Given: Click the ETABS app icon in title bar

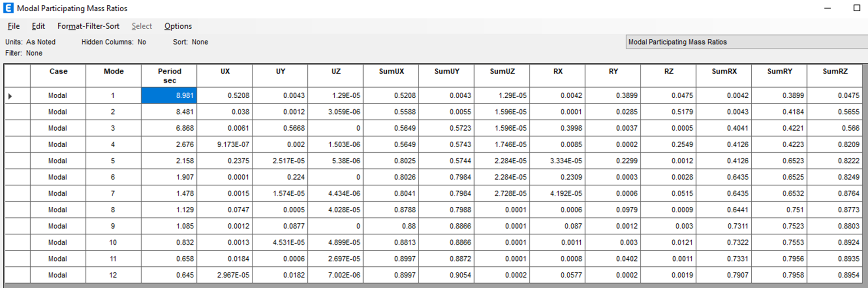Looking at the screenshot, I should tap(8, 8).
